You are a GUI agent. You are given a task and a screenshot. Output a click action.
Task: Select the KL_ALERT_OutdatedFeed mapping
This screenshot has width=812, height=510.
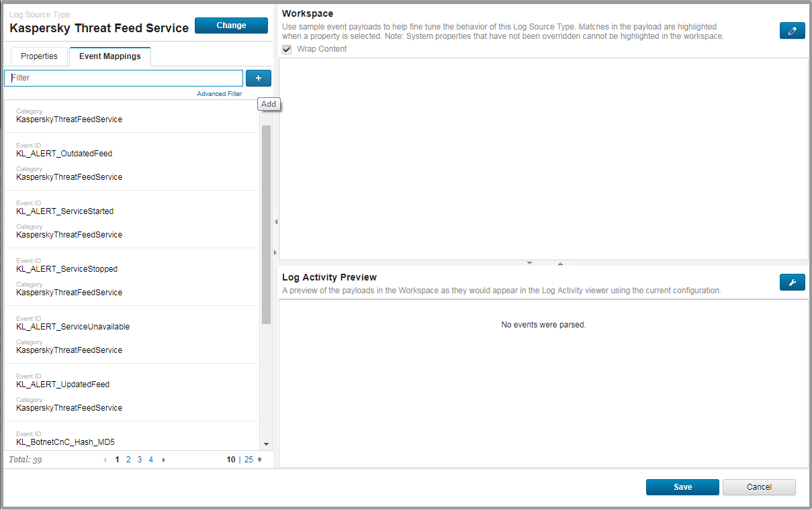(x=132, y=162)
